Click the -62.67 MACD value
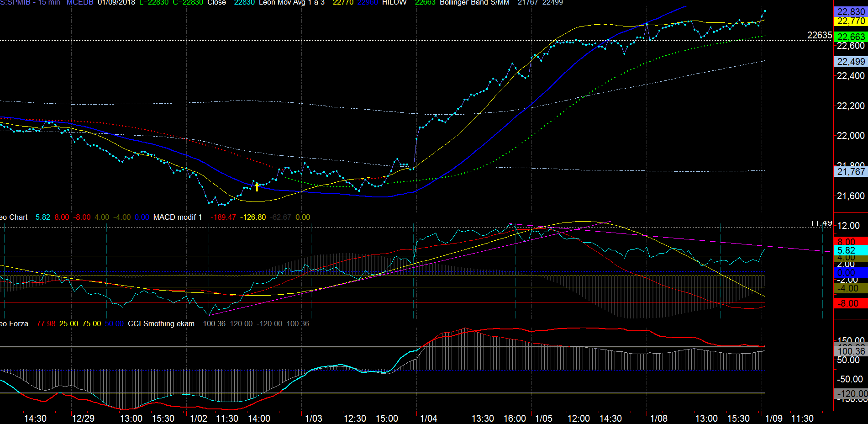 click(x=281, y=217)
